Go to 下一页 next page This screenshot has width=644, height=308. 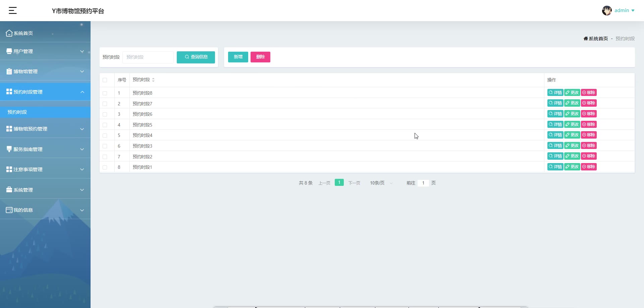[x=354, y=183]
